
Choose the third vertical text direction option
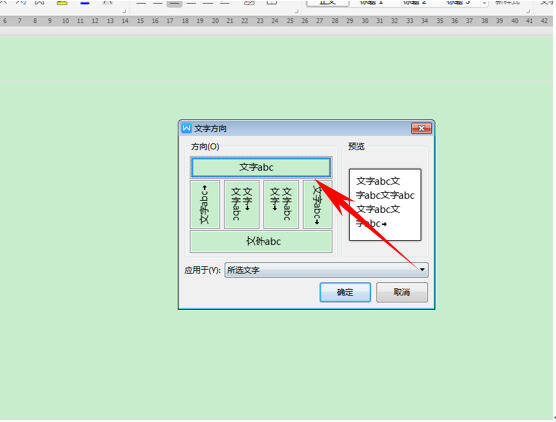(280, 204)
